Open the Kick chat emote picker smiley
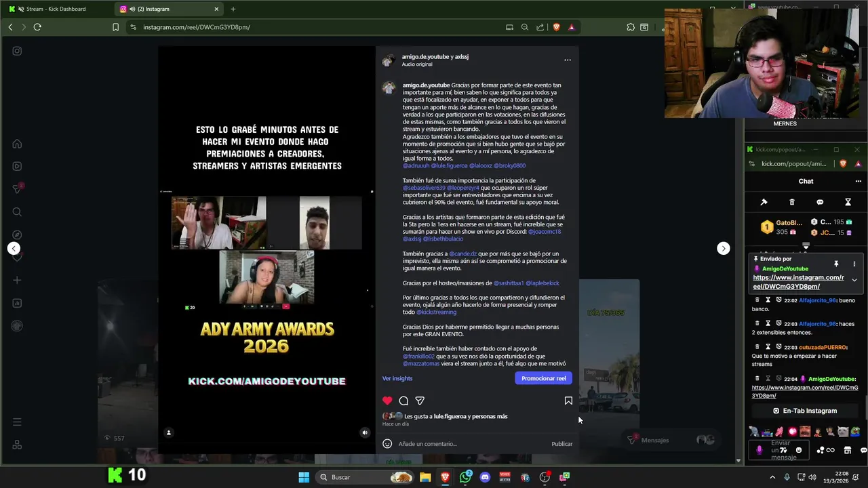868x488 pixels. click(798, 450)
